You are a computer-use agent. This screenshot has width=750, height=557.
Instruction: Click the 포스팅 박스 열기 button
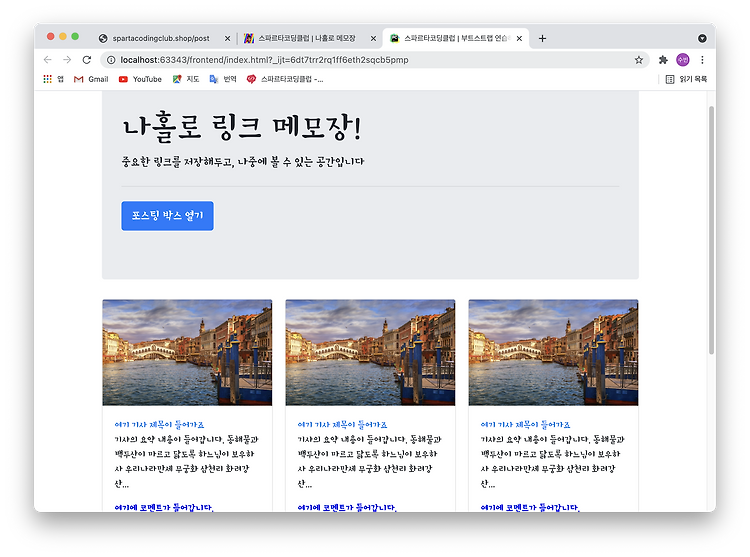coord(167,216)
